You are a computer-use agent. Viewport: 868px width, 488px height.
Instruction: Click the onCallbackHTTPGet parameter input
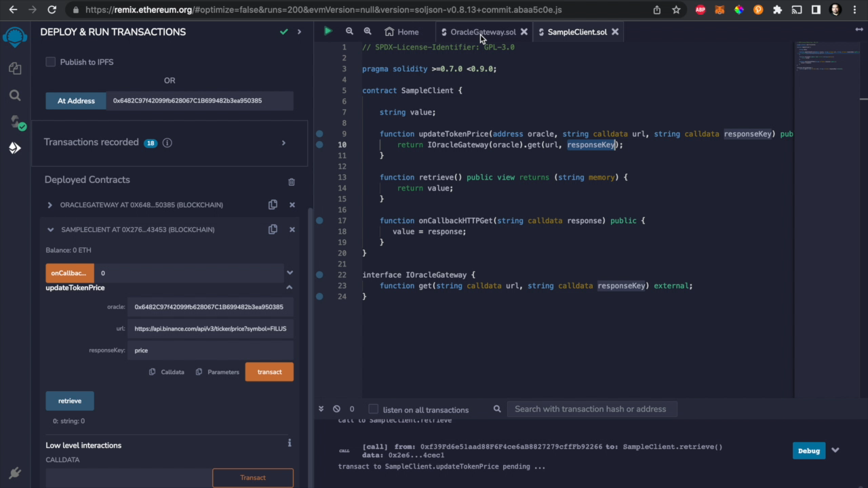(189, 272)
